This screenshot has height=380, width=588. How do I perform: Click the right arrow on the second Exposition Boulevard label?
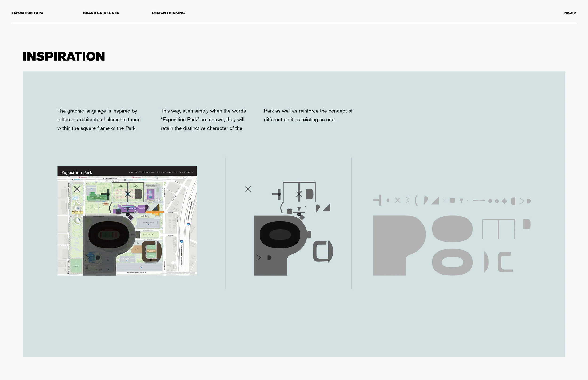coord(119,181)
